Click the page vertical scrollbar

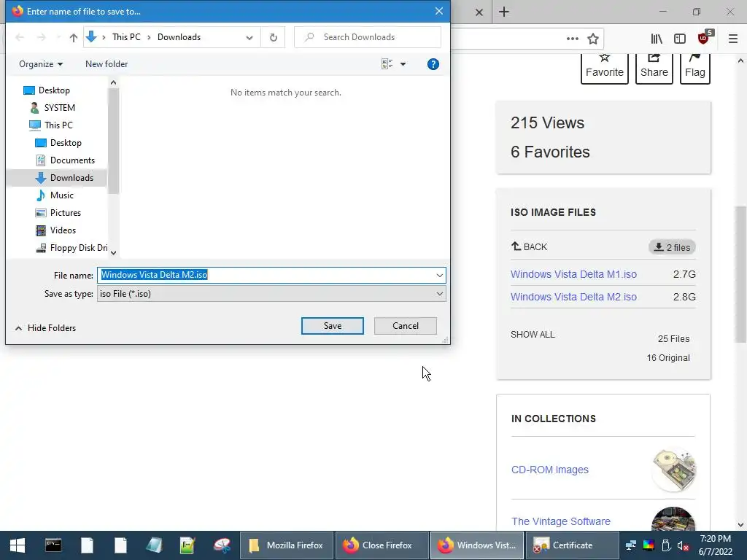(740, 274)
